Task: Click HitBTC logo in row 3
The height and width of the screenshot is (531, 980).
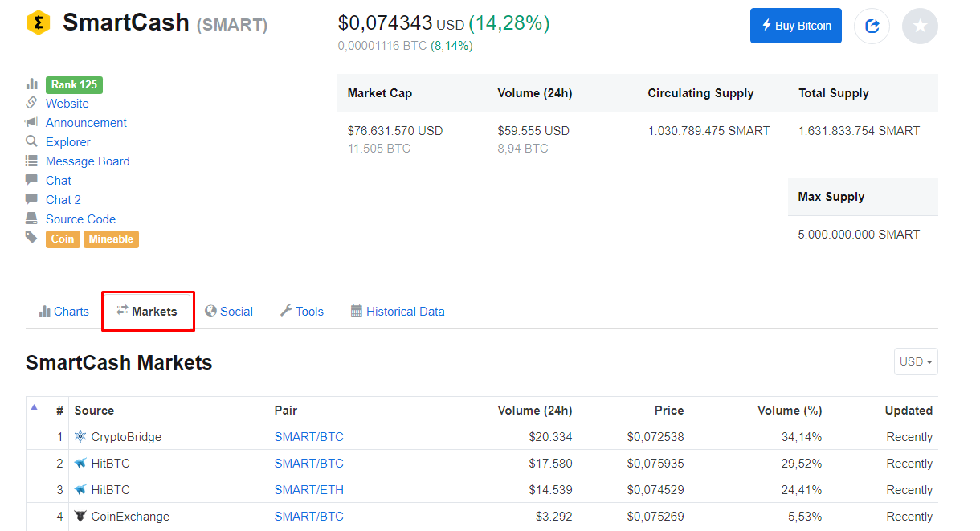Action: (x=80, y=490)
